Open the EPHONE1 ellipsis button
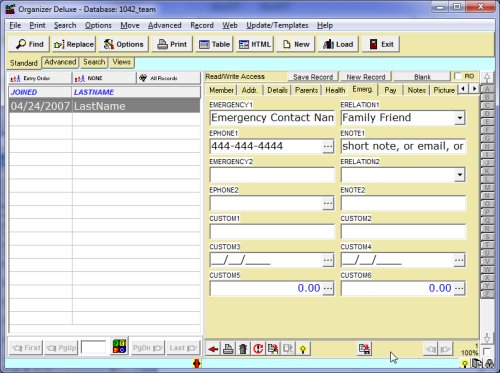Viewport: 500px width, 373px height. click(328, 146)
